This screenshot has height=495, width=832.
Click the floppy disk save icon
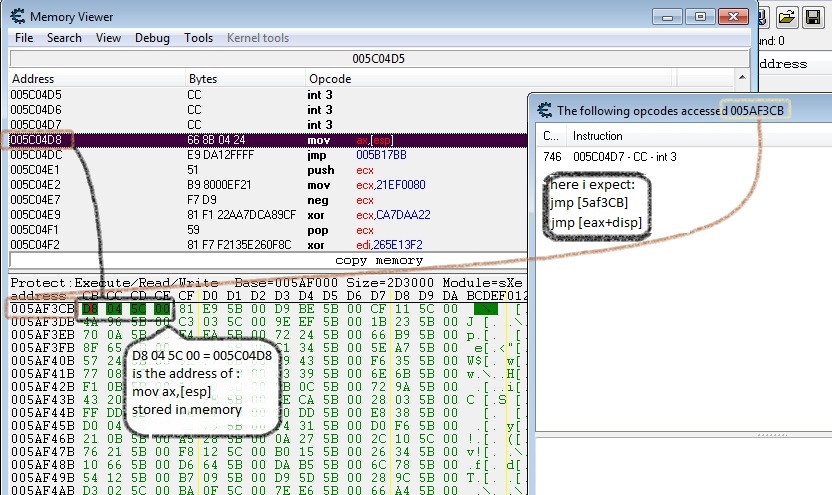pyautogui.click(x=815, y=16)
